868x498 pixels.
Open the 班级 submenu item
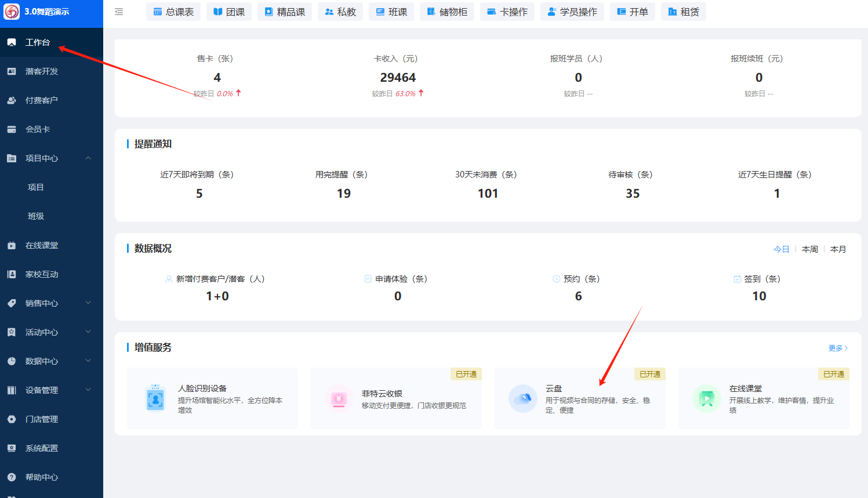tap(36, 216)
